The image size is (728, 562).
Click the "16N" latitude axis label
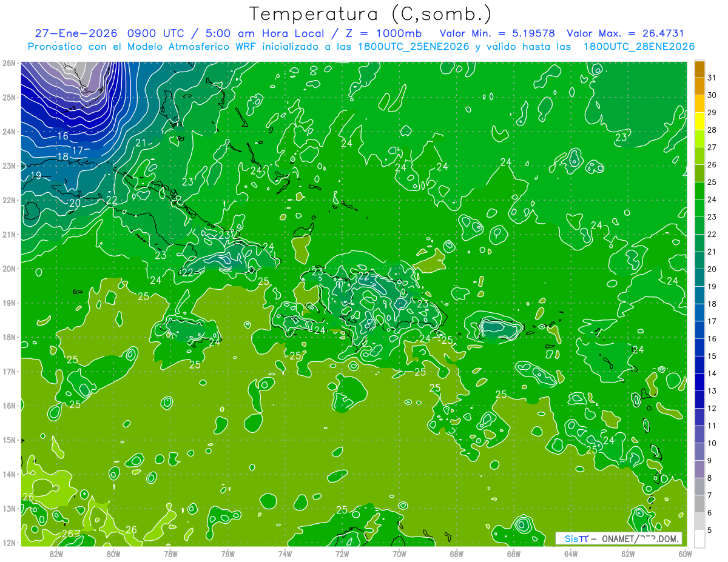tap(8, 406)
